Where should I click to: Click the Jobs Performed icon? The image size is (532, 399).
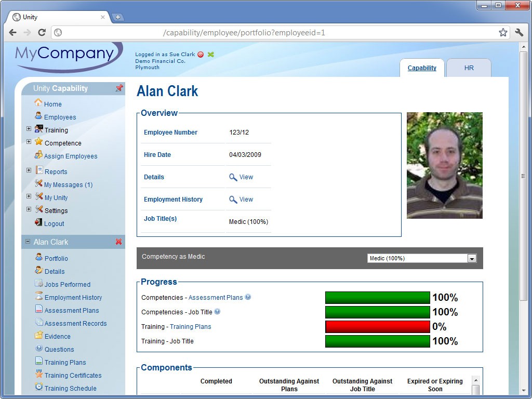(39, 283)
